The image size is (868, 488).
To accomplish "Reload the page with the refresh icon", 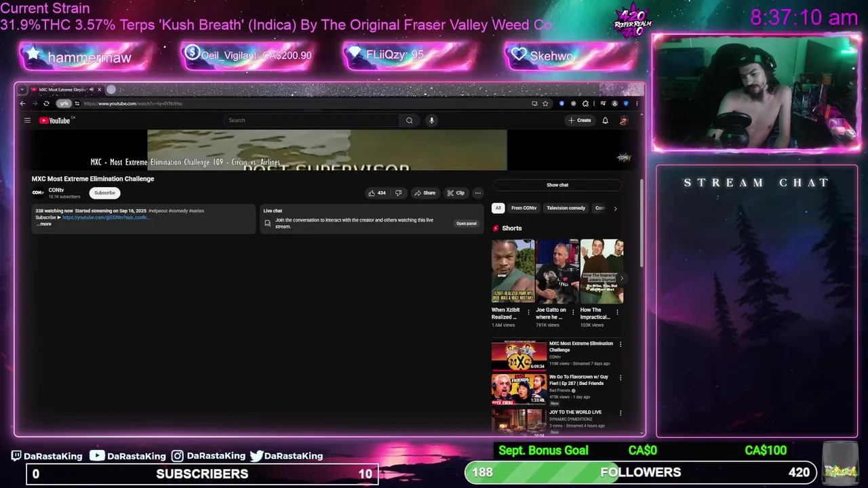I will point(46,104).
